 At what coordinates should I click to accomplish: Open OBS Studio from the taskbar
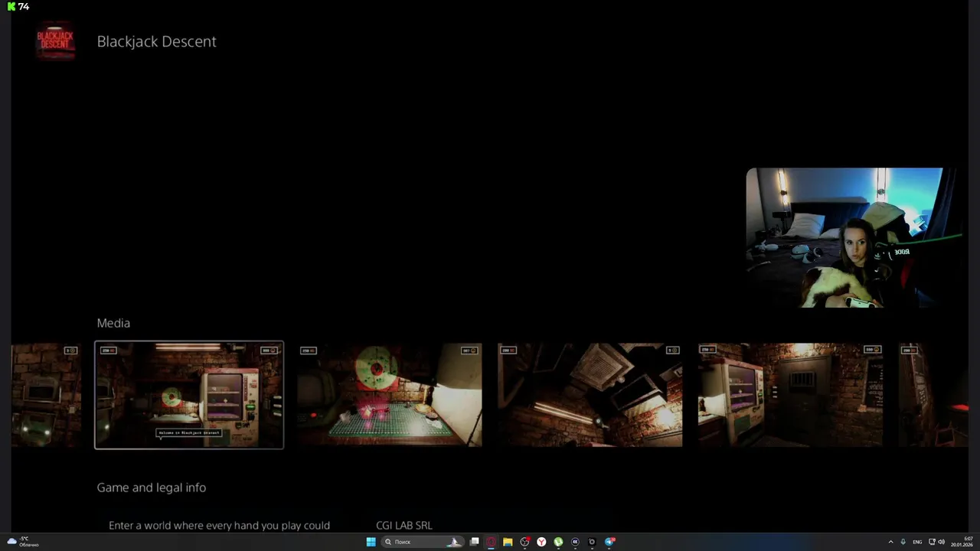tap(524, 542)
